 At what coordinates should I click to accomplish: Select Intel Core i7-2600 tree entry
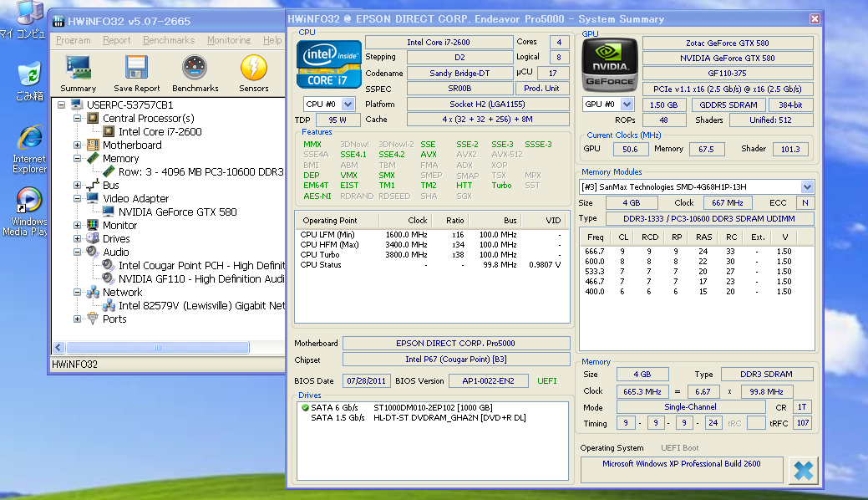(x=160, y=131)
